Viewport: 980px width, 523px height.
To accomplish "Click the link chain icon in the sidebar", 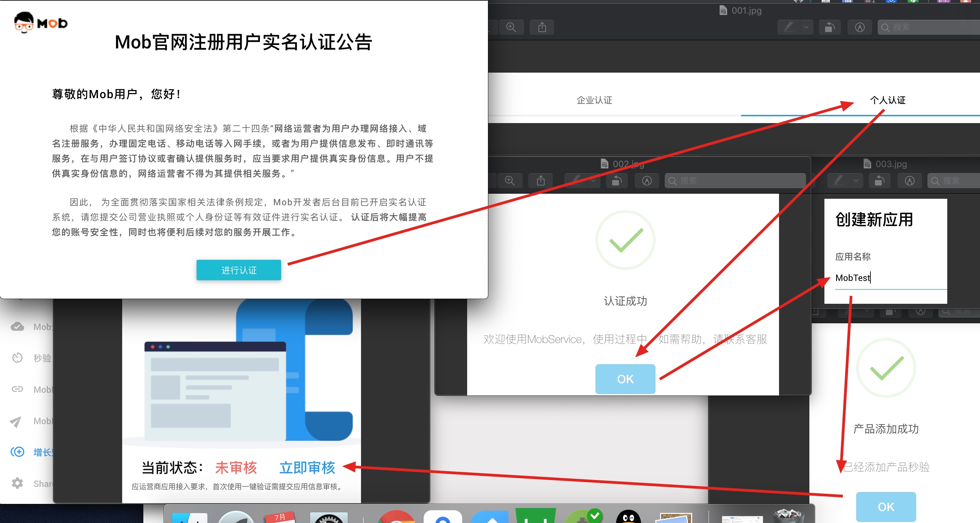I will point(17,389).
